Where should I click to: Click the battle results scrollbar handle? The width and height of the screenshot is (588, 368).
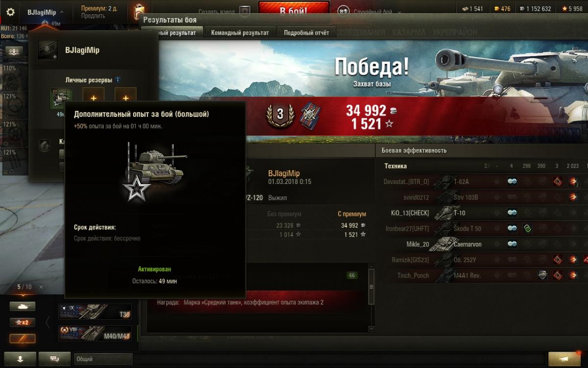point(371,286)
